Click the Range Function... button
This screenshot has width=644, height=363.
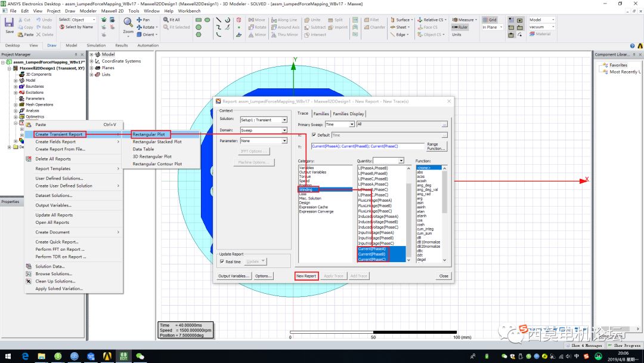(436, 146)
